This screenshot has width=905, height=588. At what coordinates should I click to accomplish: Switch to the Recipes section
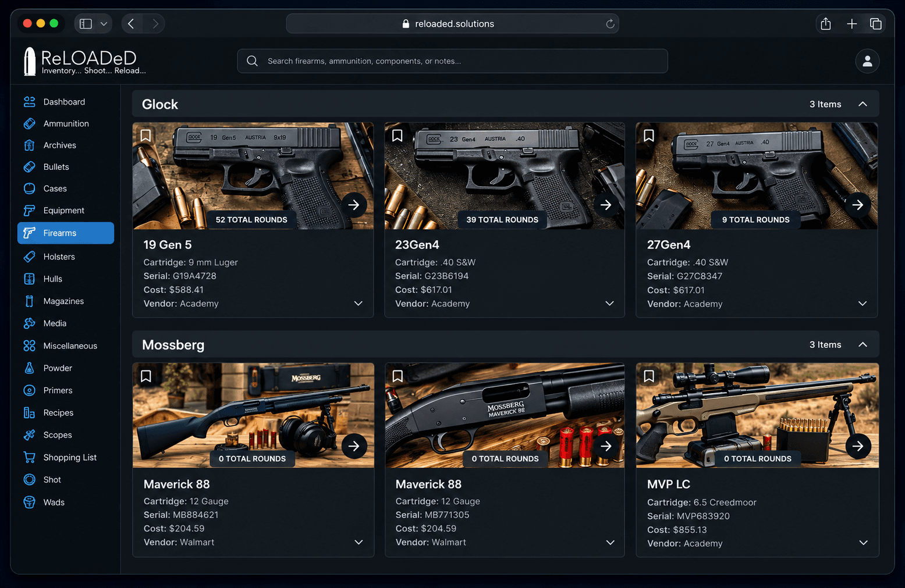click(66, 413)
